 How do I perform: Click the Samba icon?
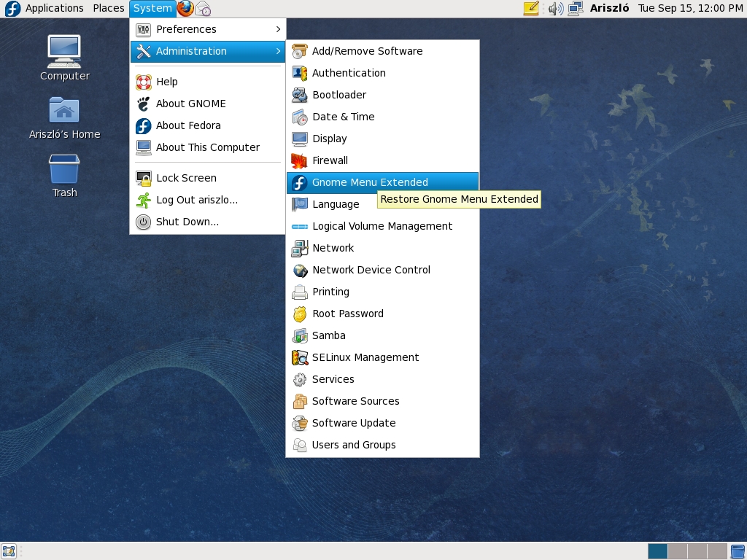point(300,335)
